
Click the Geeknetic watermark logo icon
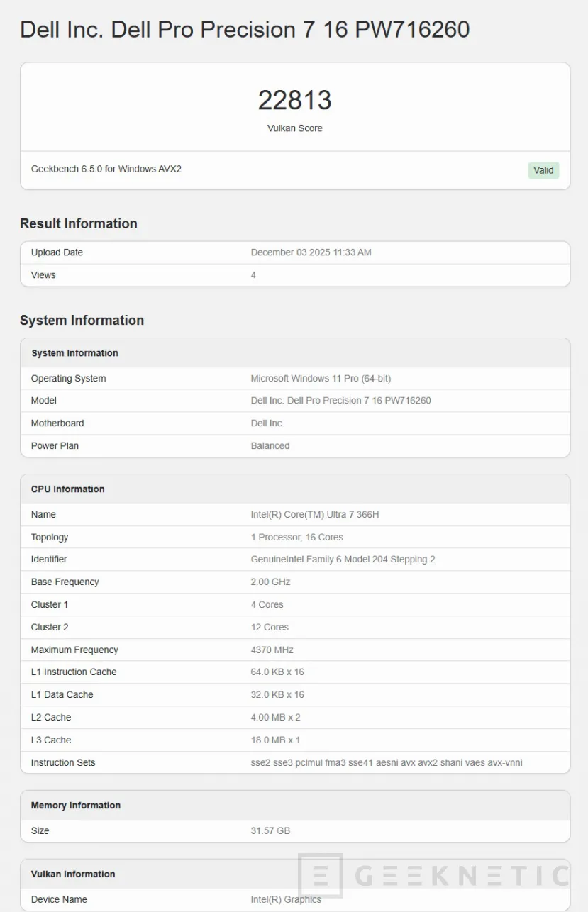(x=321, y=876)
